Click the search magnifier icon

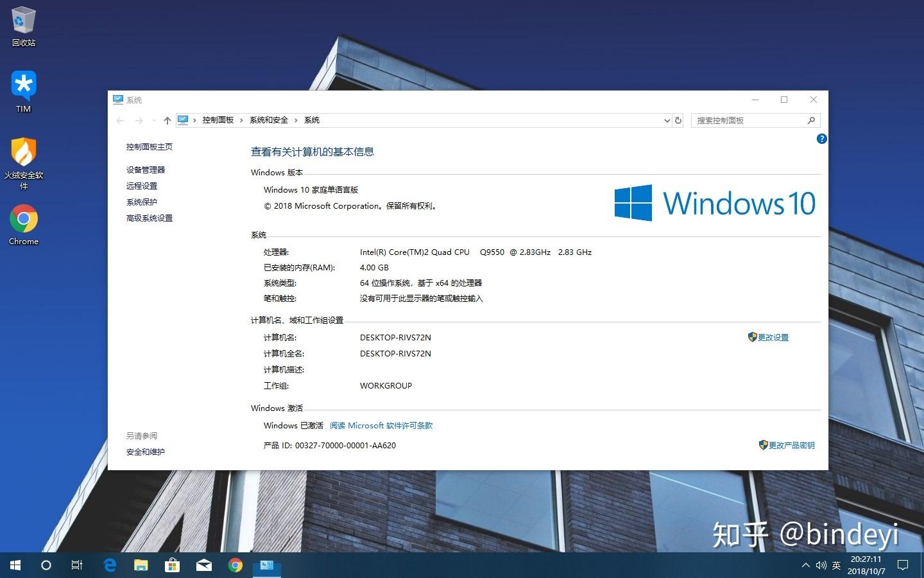(811, 120)
